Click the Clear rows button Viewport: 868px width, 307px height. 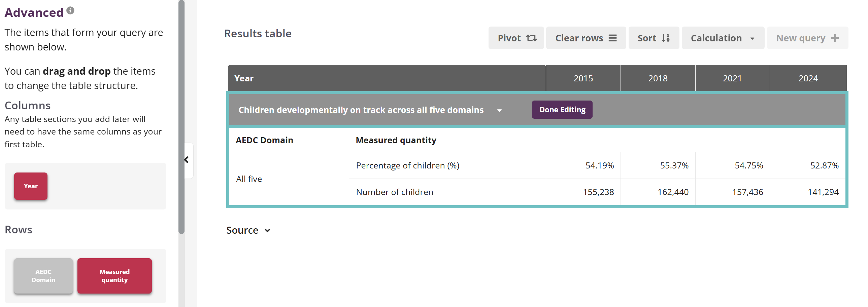(x=585, y=38)
